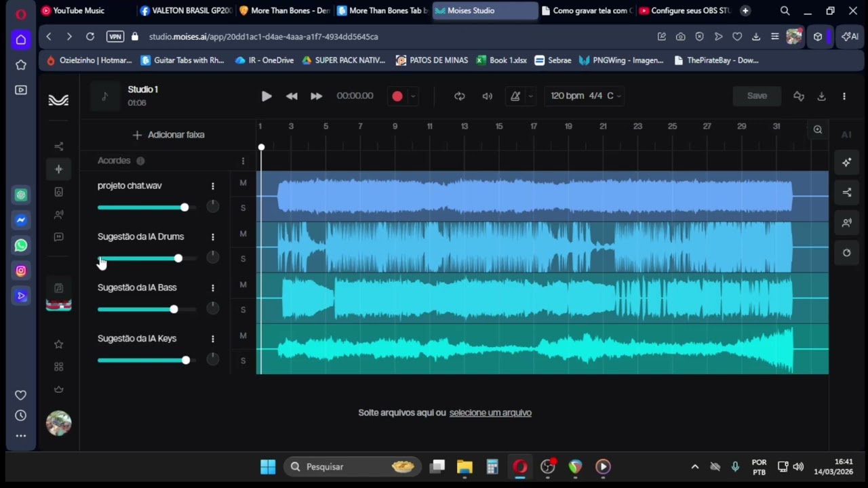
Task: Click the Windows Start button
Action: pyautogui.click(x=268, y=466)
